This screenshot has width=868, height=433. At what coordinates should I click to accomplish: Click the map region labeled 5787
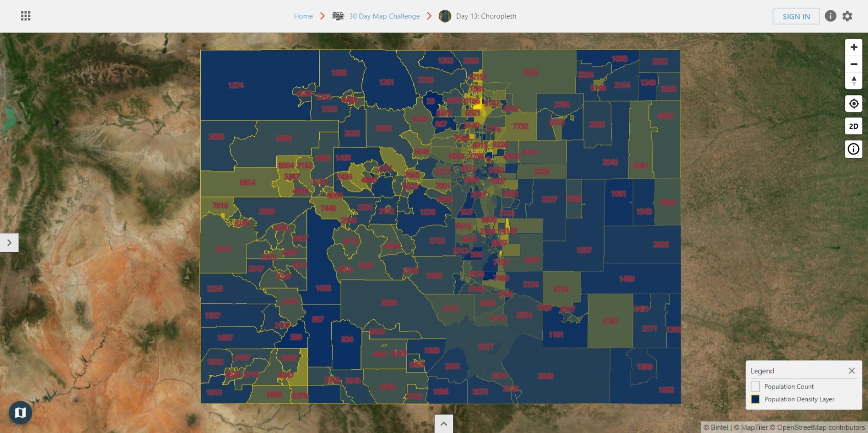(611, 321)
